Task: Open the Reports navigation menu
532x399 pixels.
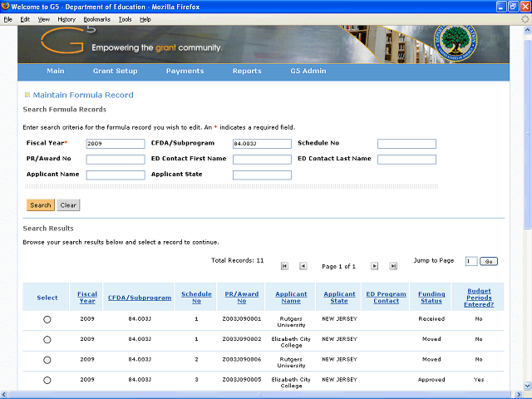Action: pos(247,71)
